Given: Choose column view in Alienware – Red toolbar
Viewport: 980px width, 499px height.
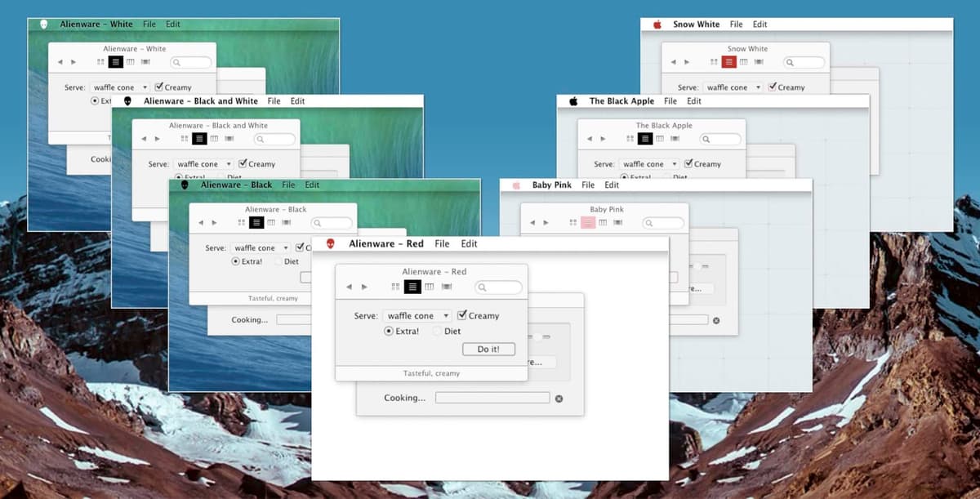Looking at the screenshot, I should pos(430,287).
